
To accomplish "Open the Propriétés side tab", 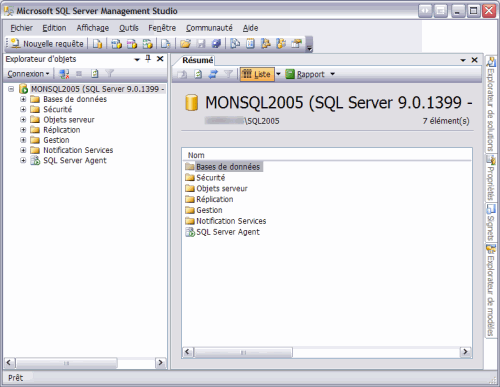I will (490, 178).
